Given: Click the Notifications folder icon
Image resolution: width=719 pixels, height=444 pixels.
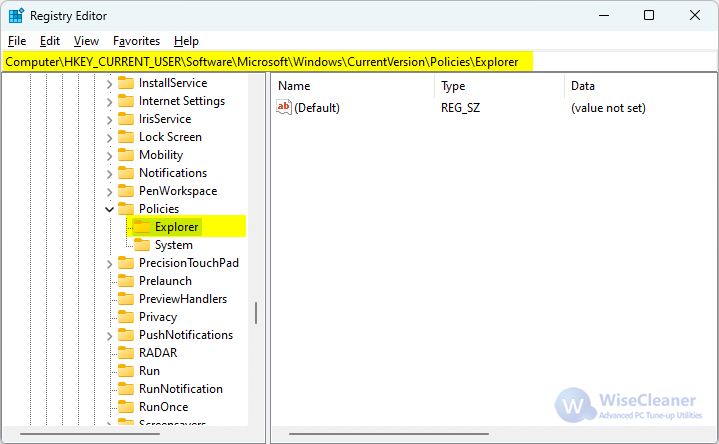Looking at the screenshot, I should pos(126,172).
